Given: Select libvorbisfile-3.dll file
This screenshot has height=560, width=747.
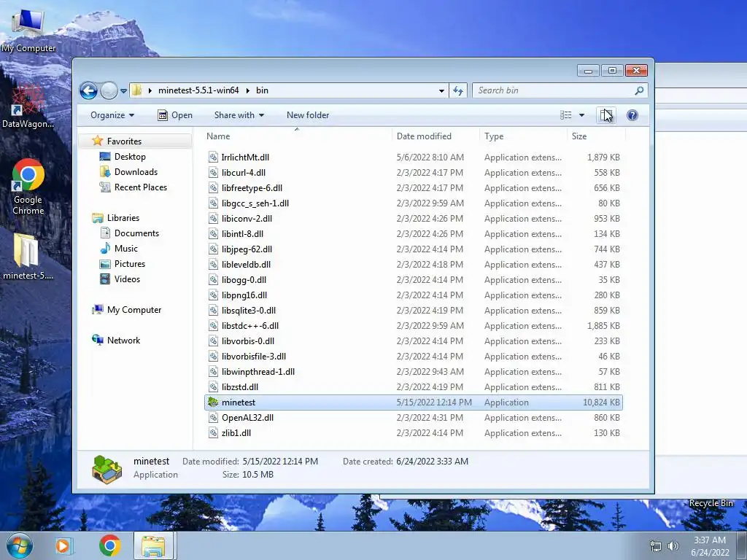Looking at the screenshot, I should (x=253, y=356).
